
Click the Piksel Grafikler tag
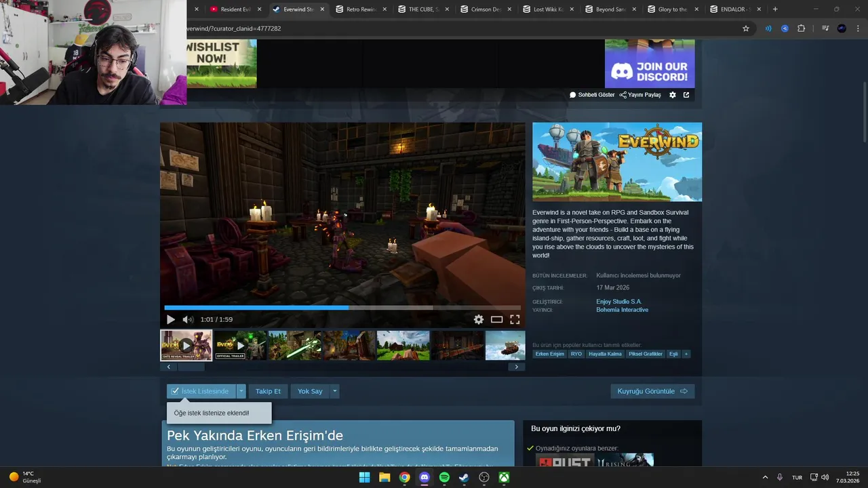click(x=646, y=354)
